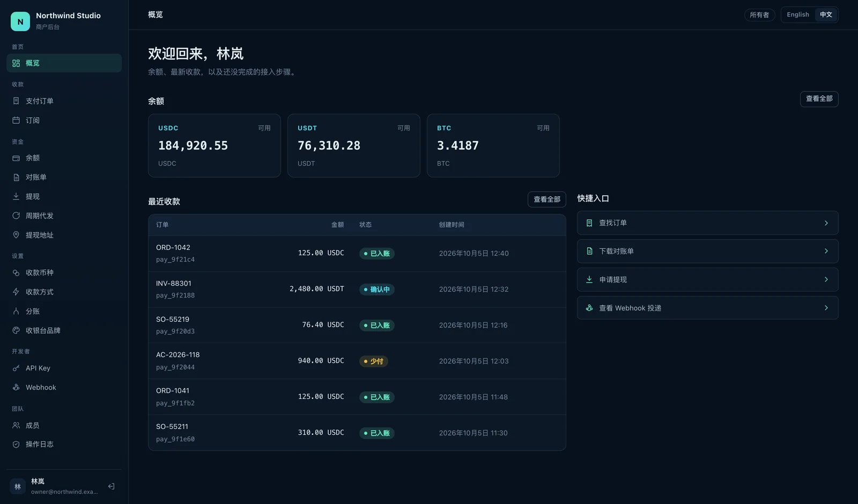This screenshot has width=858, height=504.
Task: Click the 周期代发 refresh icon
Action: tap(16, 216)
